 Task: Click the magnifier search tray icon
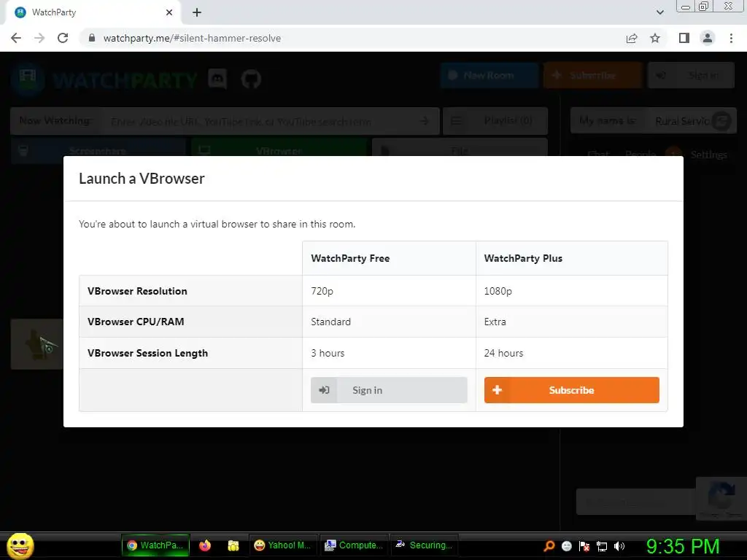(x=549, y=545)
